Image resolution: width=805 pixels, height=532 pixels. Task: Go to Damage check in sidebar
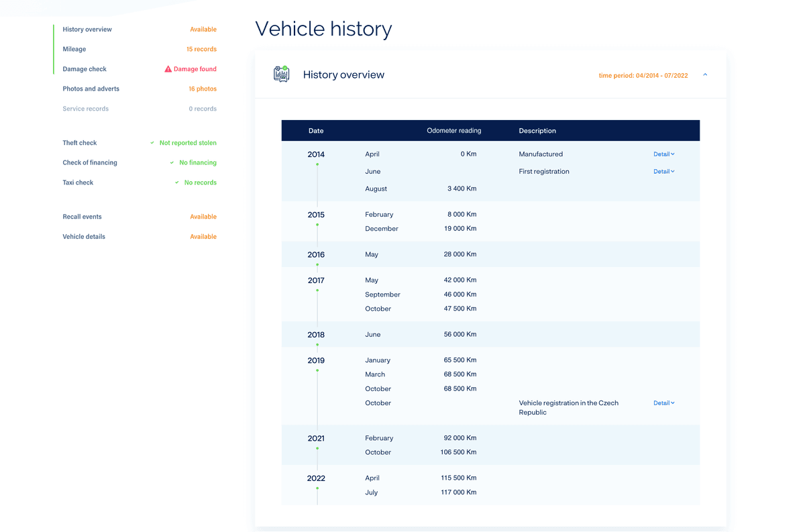pyautogui.click(x=85, y=69)
